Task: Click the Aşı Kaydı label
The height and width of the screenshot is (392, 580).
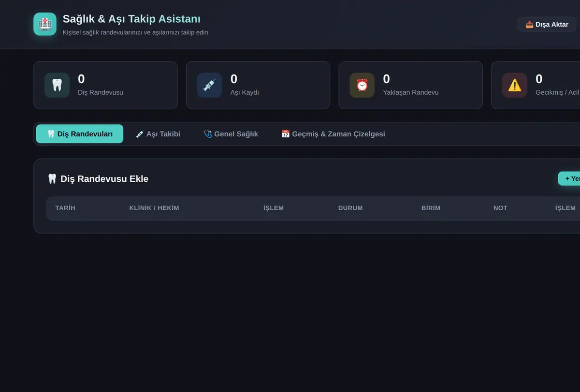Action: click(x=245, y=92)
